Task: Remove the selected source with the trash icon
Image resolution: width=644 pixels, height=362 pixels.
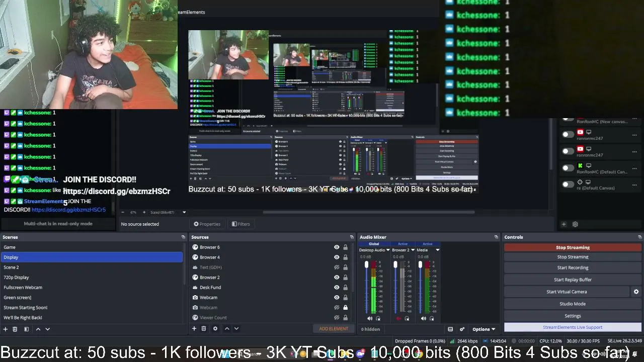Action: click(x=204, y=329)
